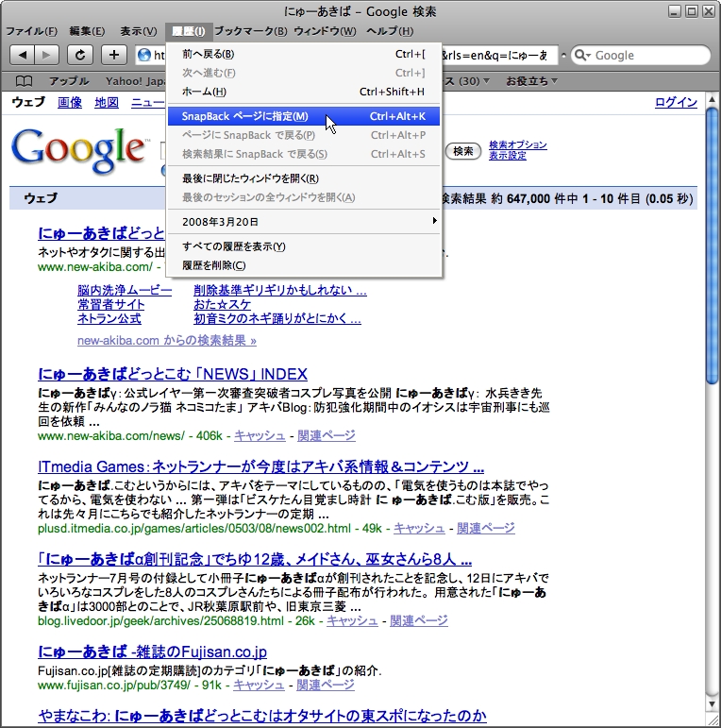721x728 pixels.
Task: Select SnapBack ページに指定(M) menu item
Action: (x=304, y=116)
